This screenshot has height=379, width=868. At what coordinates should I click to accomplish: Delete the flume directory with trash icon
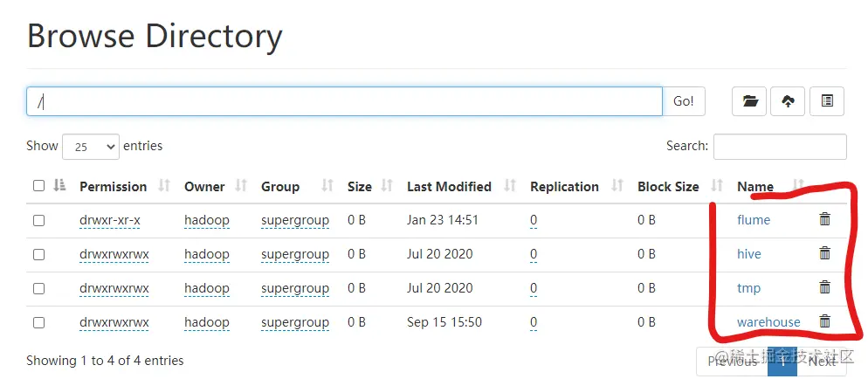(x=825, y=219)
